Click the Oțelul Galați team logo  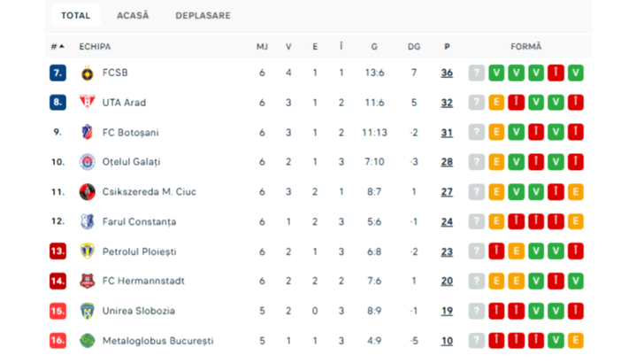87,162
